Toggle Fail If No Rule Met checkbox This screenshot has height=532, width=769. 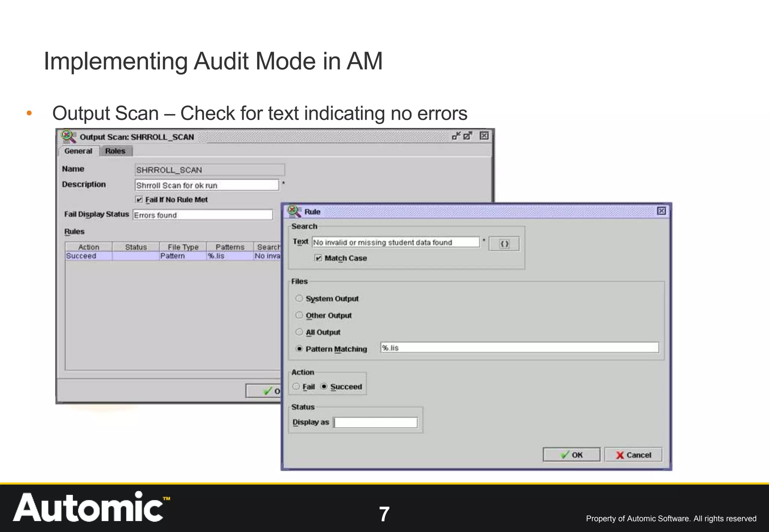(139, 200)
